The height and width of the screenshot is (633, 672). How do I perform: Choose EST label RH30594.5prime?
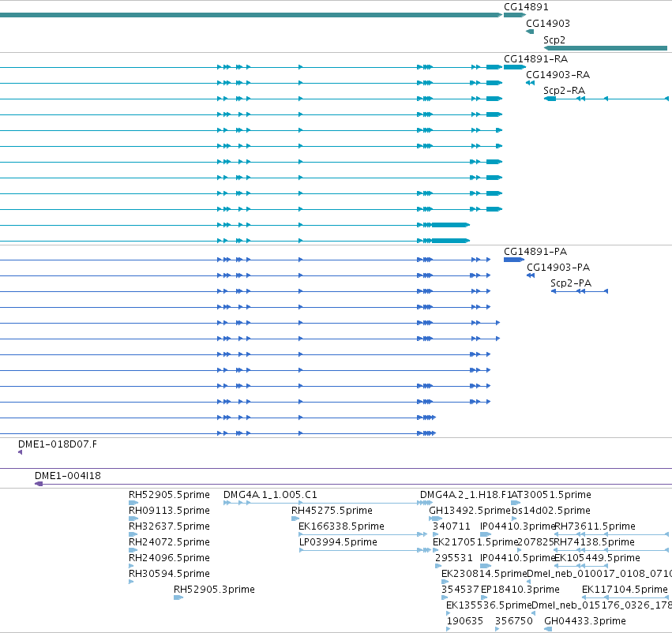(x=169, y=574)
